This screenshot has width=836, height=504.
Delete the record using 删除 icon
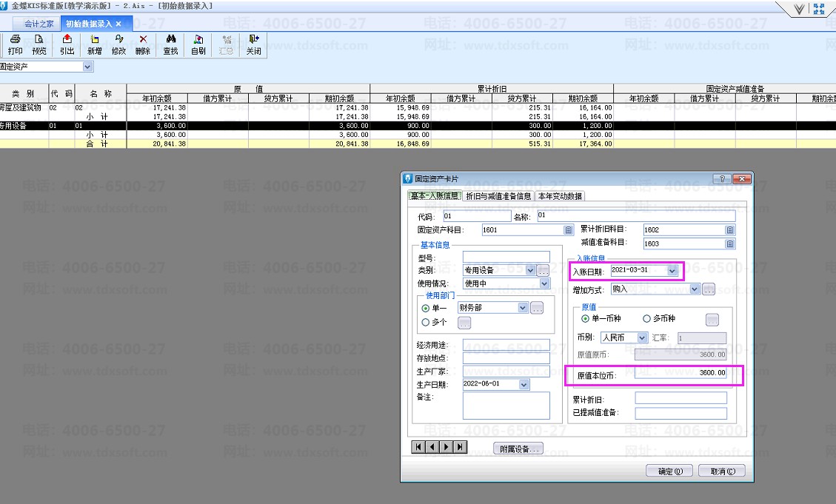[x=143, y=44]
